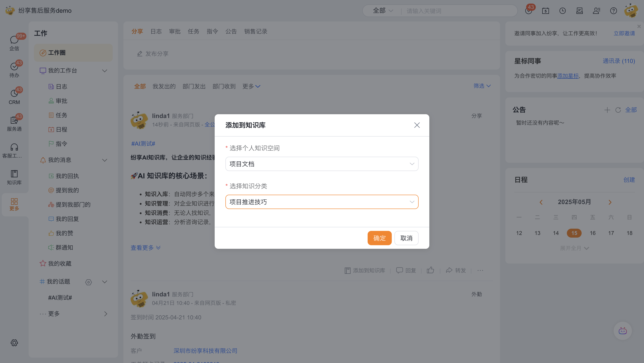Select calendar day 15
The width and height of the screenshot is (644, 363).
tap(574, 233)
